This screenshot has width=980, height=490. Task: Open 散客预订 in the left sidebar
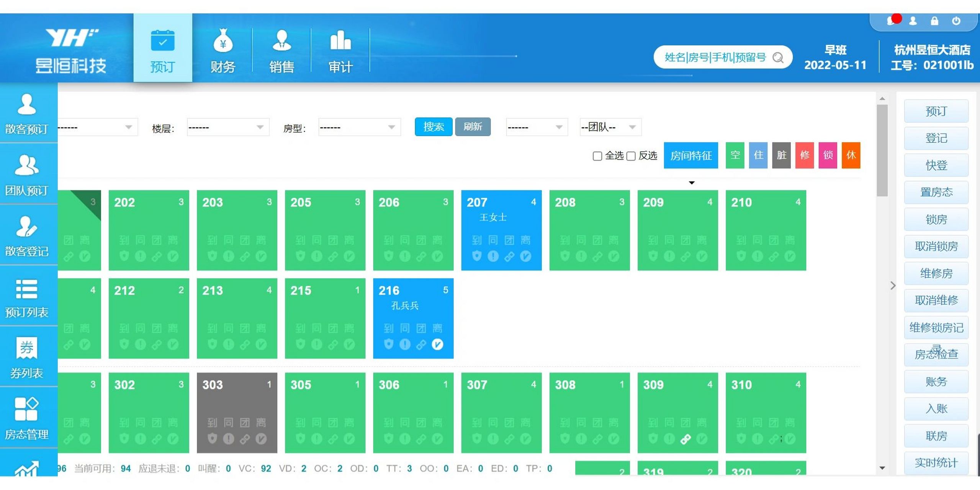click(x=27, y=113)
